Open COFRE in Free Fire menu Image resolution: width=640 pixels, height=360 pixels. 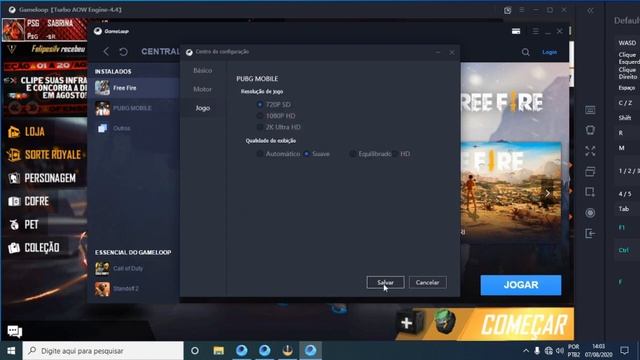point(29,201)
